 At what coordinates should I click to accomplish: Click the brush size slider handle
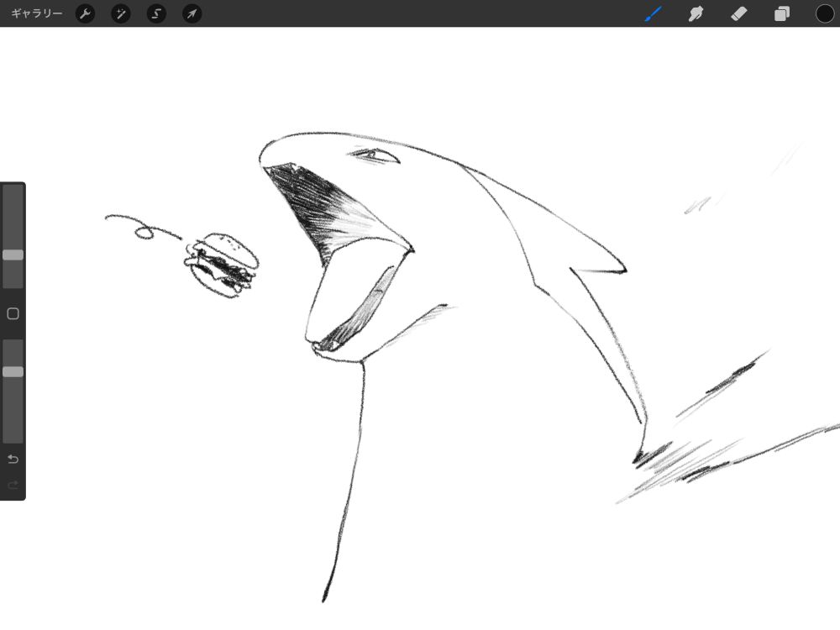click(13, 255)
